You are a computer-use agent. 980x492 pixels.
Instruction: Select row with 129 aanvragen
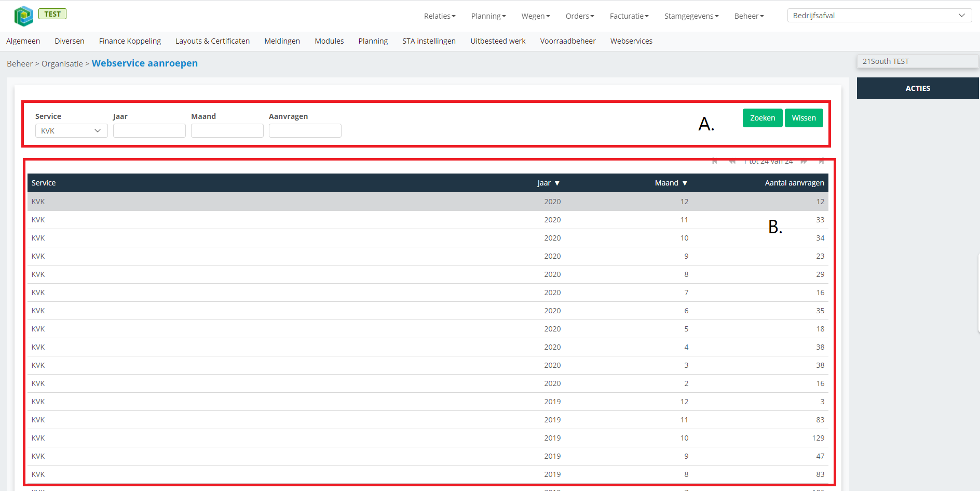(x=428, y=438)
